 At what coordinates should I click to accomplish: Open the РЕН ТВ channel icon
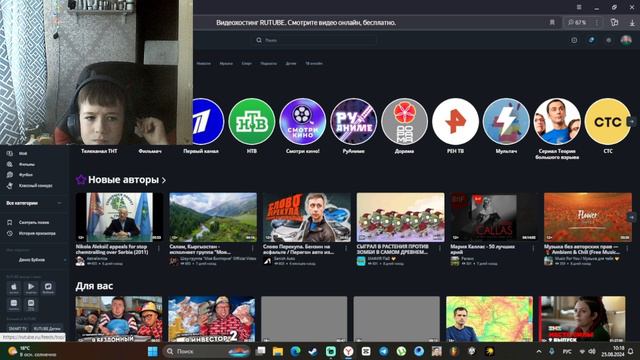455,122
